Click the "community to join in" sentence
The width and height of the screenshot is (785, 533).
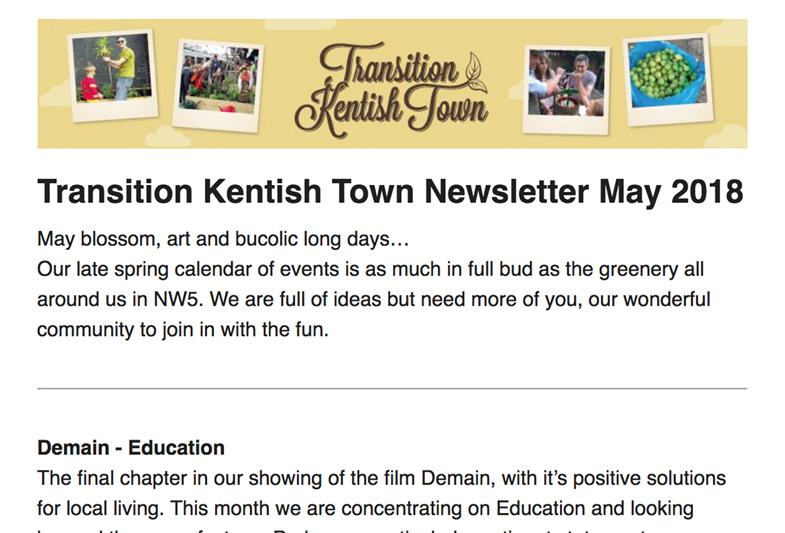[183, 330]
